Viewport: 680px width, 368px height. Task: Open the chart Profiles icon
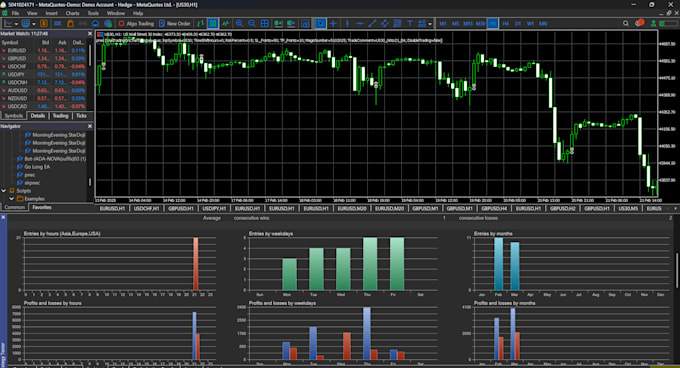click(26, 23)
